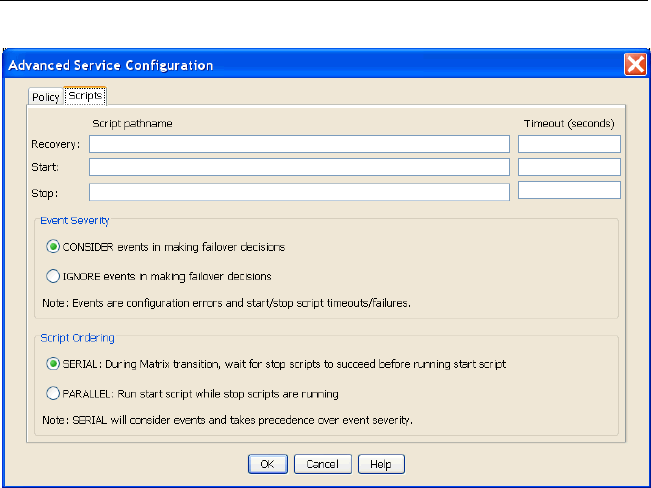Enable SERIAL script ordering option
The image size is (651, 488).
pos(54,365)
